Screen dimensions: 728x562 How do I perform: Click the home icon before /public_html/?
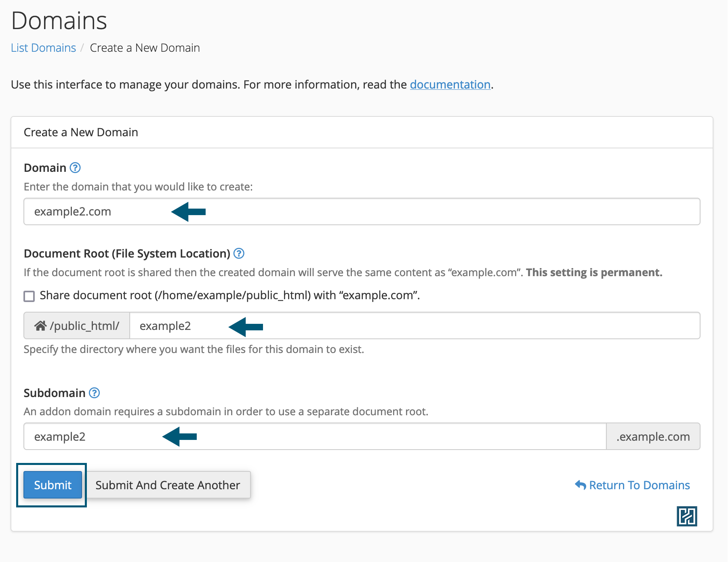(x=40, y=326)
